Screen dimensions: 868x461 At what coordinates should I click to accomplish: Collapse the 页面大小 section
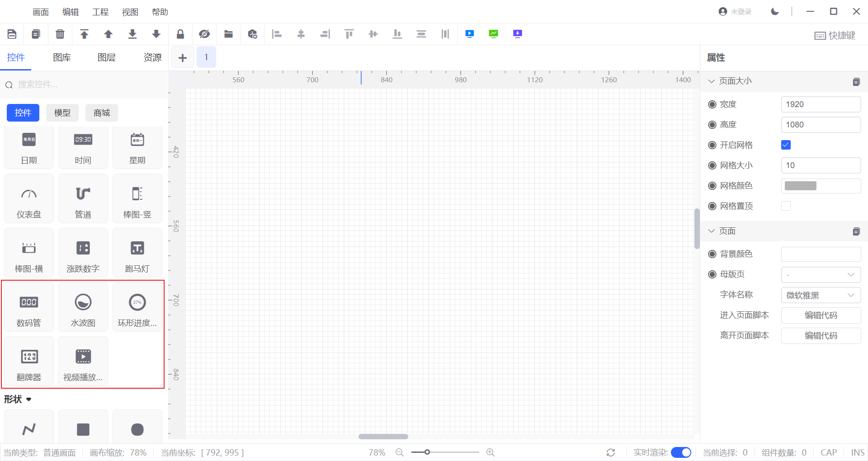[x=712, y=81]
